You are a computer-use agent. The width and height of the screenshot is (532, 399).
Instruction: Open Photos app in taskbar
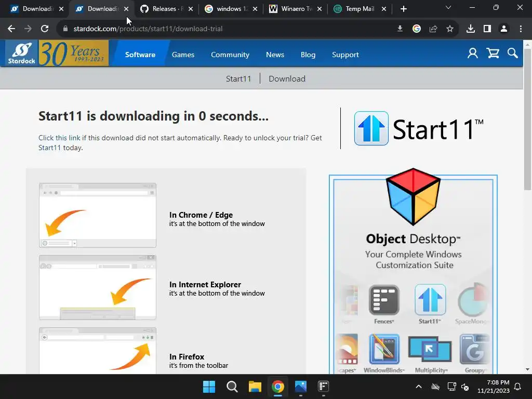[x=301, y=387]
